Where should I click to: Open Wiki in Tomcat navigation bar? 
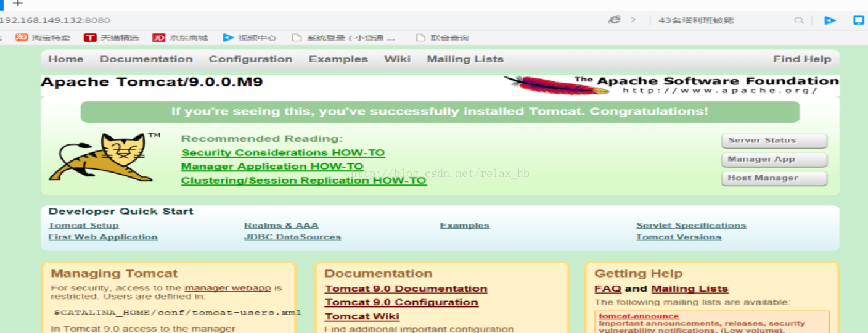pos(398,59)
